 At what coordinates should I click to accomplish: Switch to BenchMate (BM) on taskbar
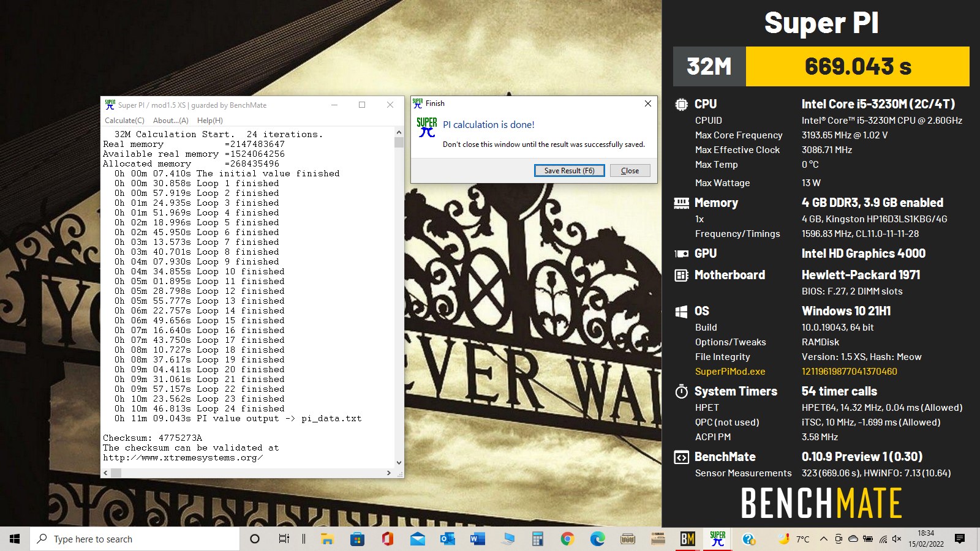tap(688, 539)
